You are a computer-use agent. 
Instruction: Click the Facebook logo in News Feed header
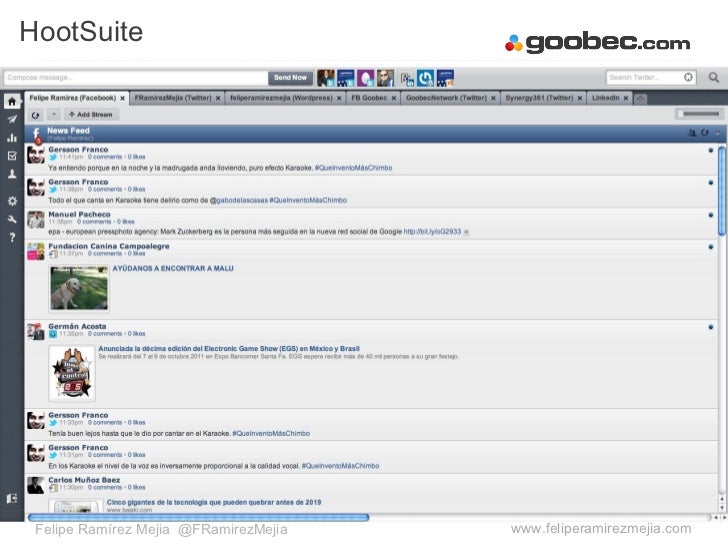pos(36,134)
